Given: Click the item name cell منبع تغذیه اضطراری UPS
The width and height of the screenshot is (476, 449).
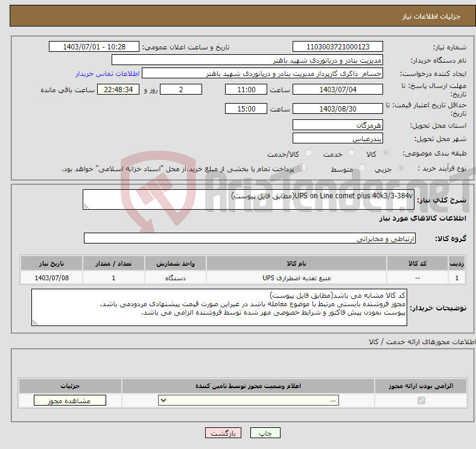Looking at the screenshot, I should pyautogui.click(x=296, y=278).
